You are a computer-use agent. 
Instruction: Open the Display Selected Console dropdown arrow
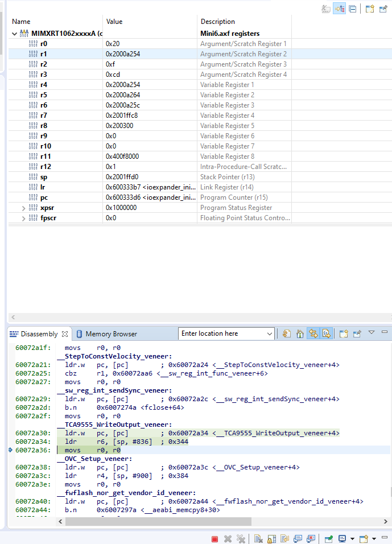pos(352,539)
